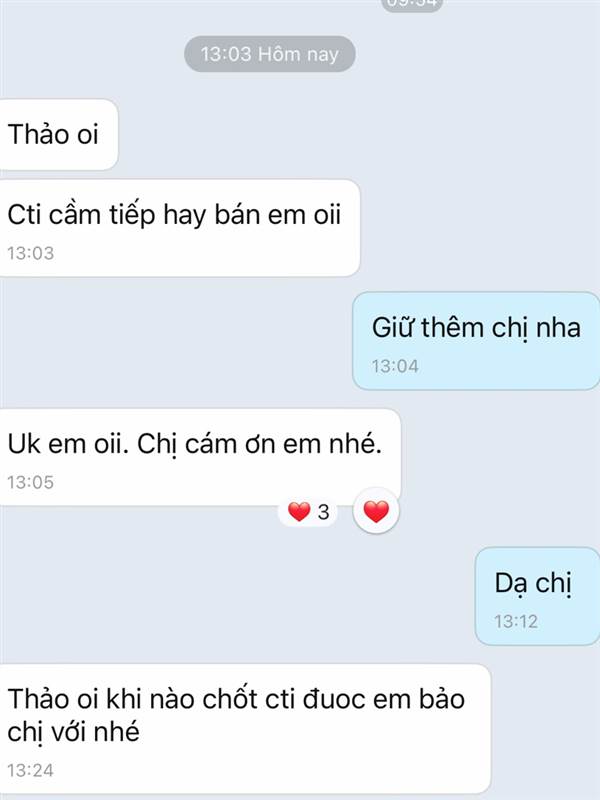This screenshot has width=600, height=800.
Task: Click the 13:05 timestamp under 'Uk em oii'
Action: tap(31, 482)
